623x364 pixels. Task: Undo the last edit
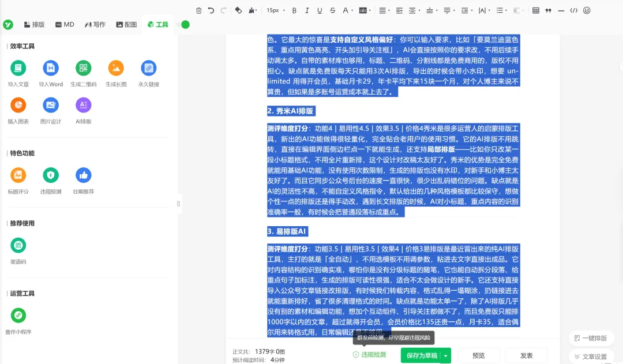pyautogui.click(x=211, y=11)
